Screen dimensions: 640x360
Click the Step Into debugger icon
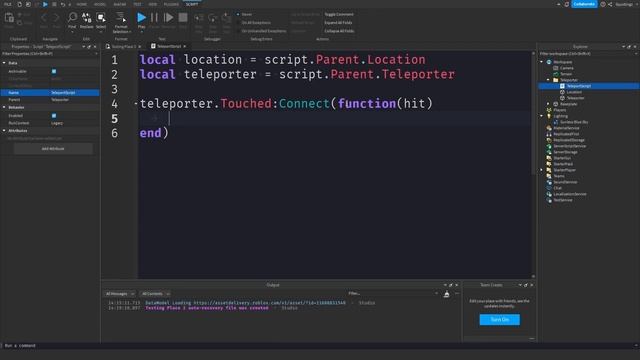(x=199, y=18)
